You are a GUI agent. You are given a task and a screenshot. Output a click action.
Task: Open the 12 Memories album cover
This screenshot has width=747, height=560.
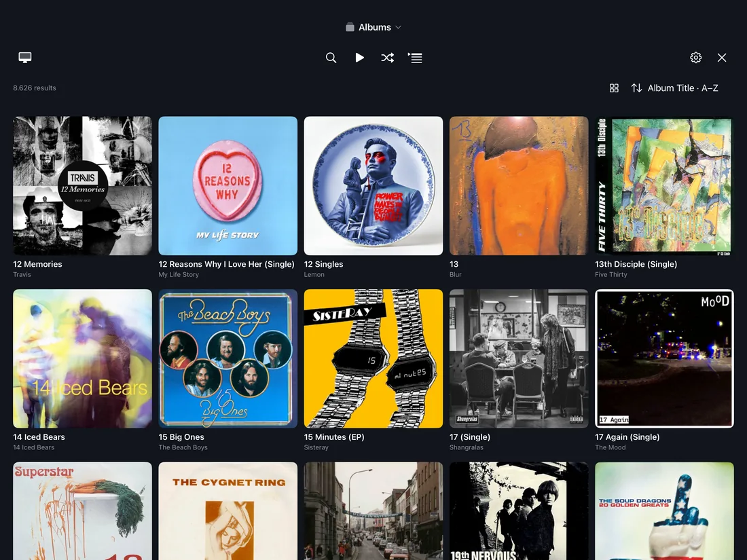(x=82, y=186)
